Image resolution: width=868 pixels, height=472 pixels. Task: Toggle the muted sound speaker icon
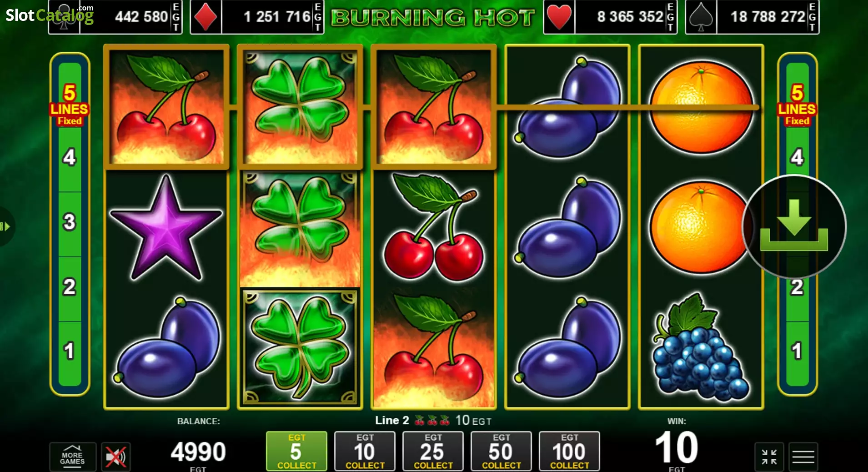[116, 457]
